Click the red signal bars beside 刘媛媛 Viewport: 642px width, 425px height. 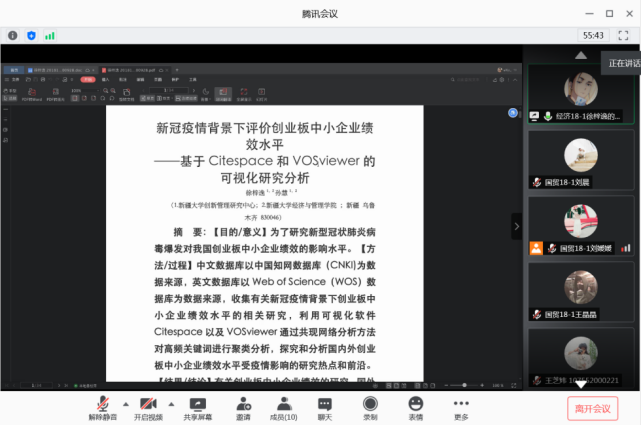tap(625, 248)
